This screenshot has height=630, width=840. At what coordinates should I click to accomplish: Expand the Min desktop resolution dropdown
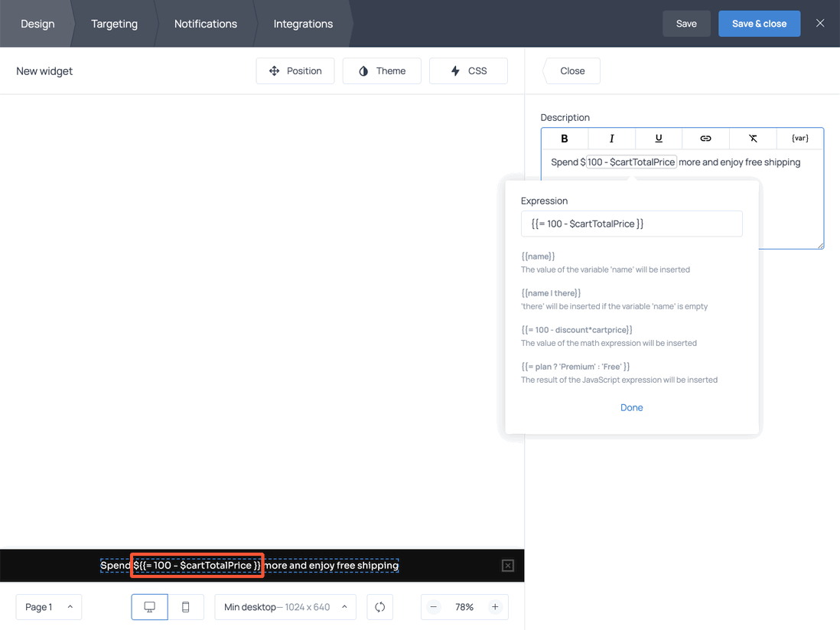pos(285,607)
